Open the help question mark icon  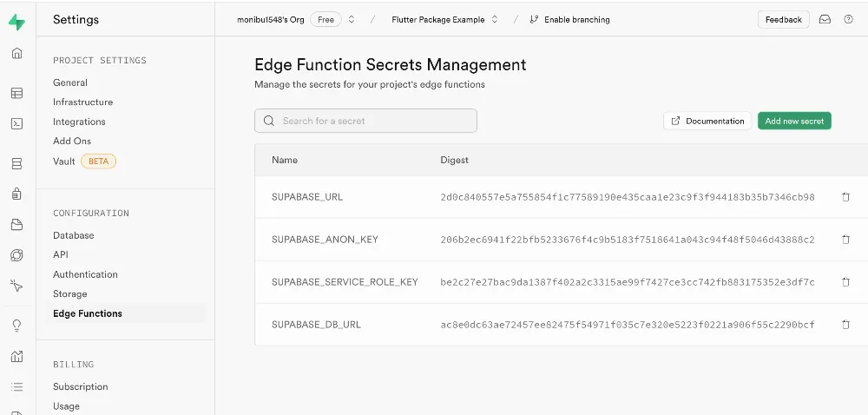click(x=848, y=19)
